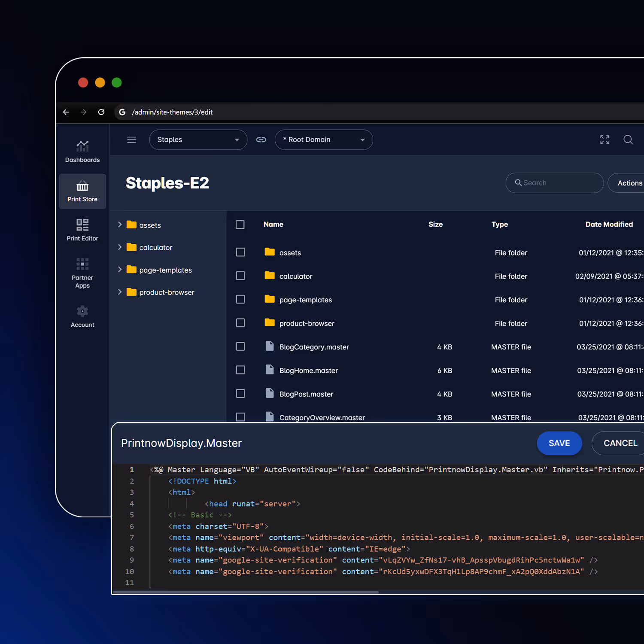Image resolution: width=644 pixels, height=644 pixels.
Task: Check the page-templates row checkbox
Action: 240,300
